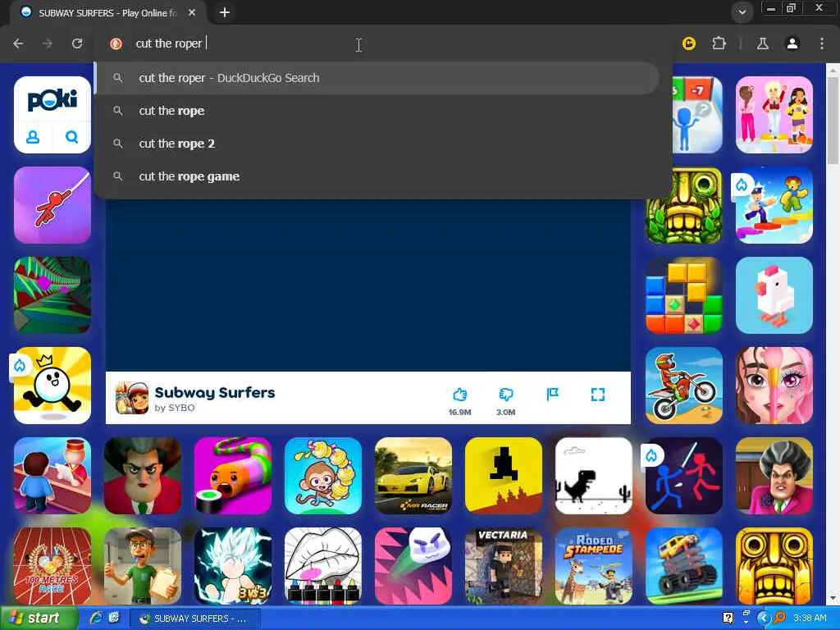Click the "by SYBO" developer text

[x=175, y=408]
